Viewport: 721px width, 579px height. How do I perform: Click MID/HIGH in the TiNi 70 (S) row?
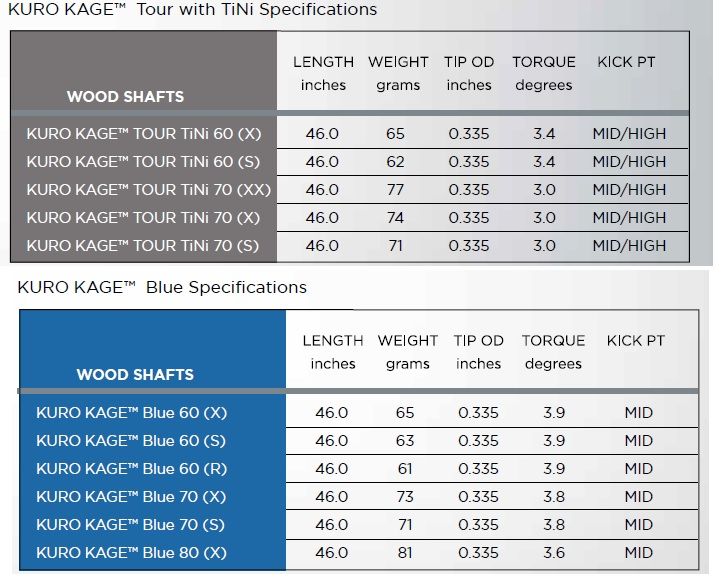coord(629,246)
